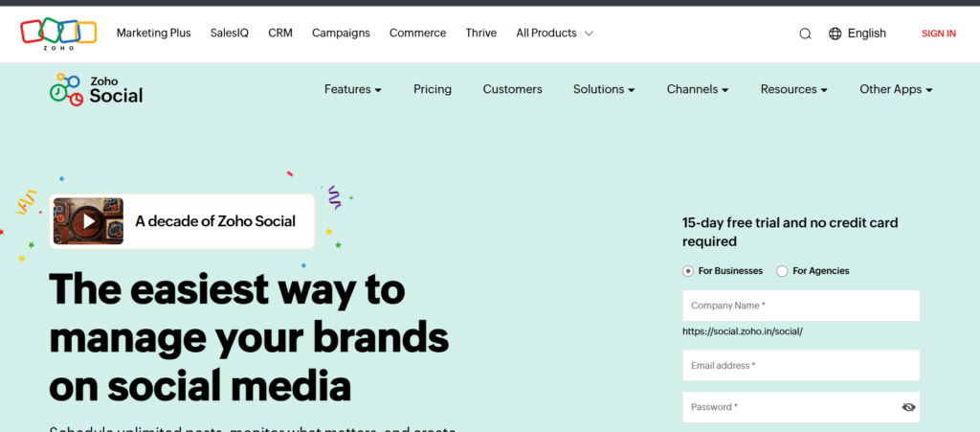980x432 pixels.
Task: Click the SIGN IN link
Action: pos(938,34)
